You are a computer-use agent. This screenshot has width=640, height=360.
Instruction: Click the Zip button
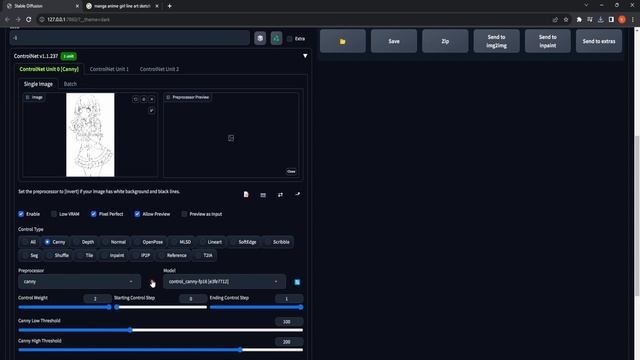[x=445, y=41]
